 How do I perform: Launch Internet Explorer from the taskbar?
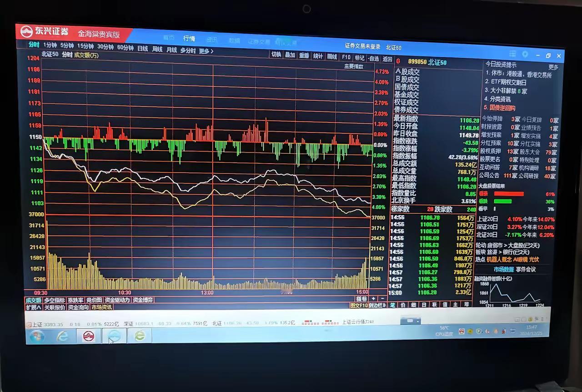(63, 336)
